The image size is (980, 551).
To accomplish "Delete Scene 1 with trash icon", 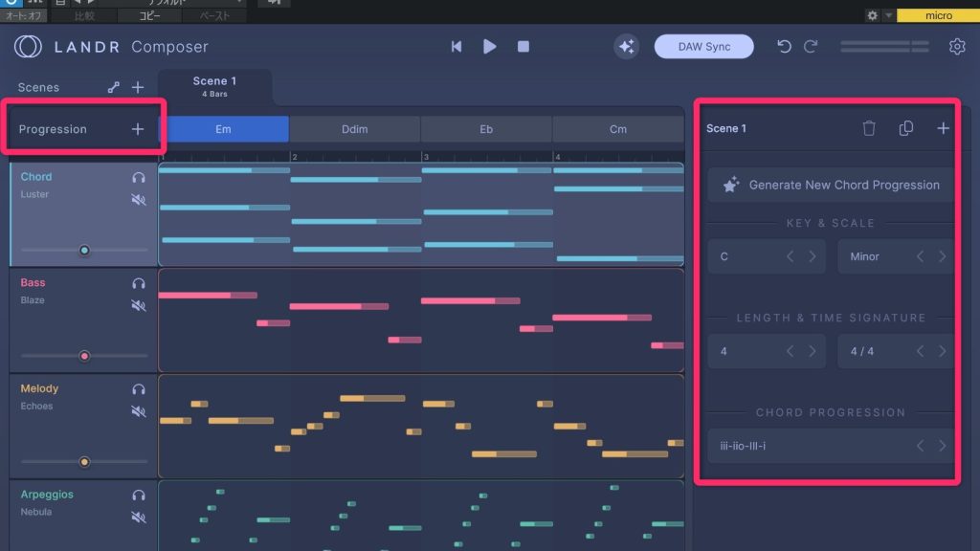I will point(869,128).
